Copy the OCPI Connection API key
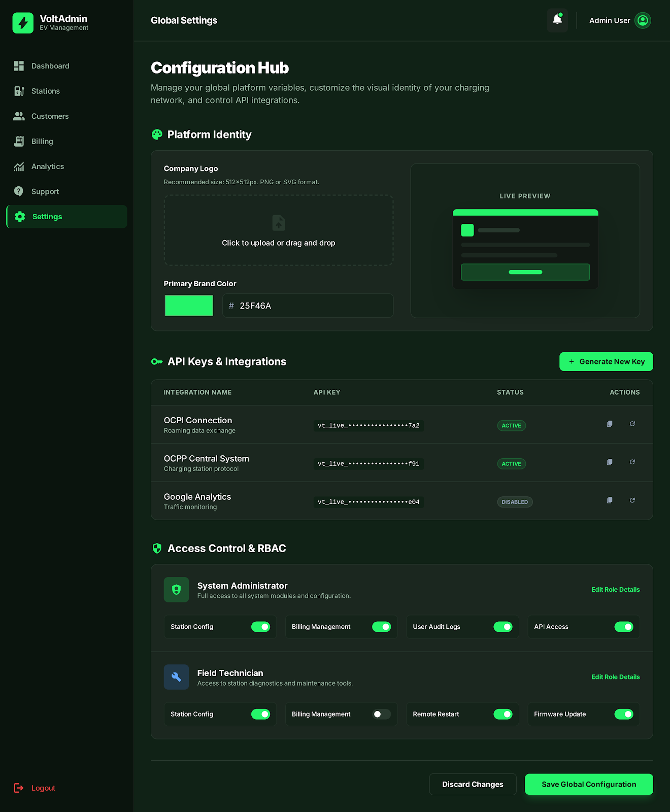Screen dimensions: 670x812 610,424
